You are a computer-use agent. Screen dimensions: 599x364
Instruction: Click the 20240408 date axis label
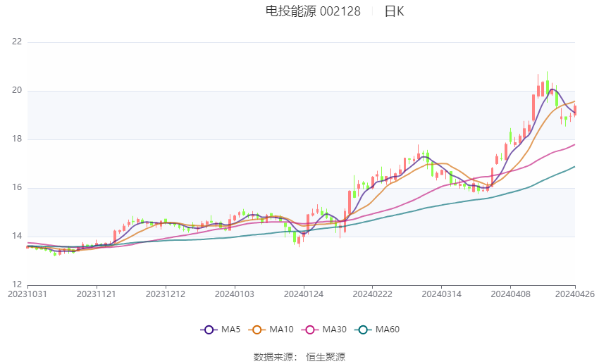[511, 294]
